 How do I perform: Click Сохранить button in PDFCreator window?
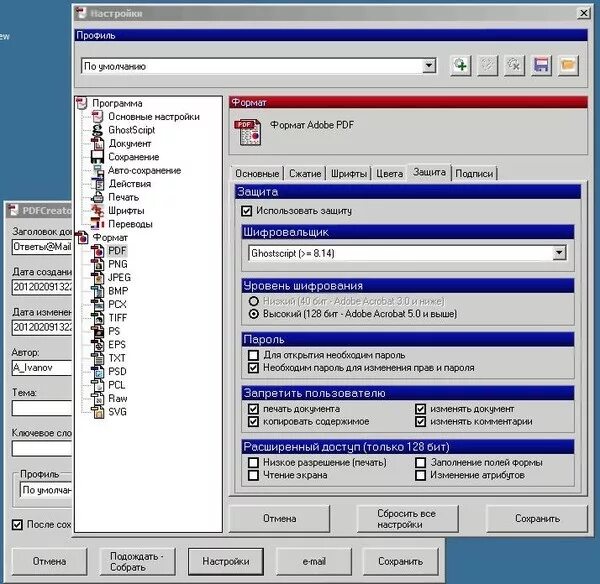(x=400, y=561)
